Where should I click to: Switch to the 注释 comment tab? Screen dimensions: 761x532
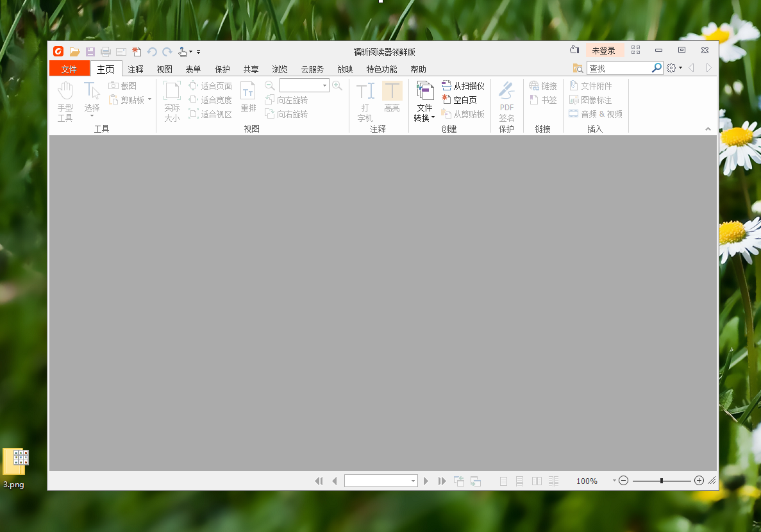pyautogui.click(x=135, y=69)
